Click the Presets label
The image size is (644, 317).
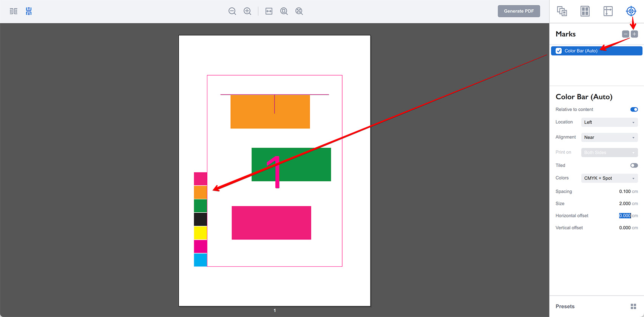click(x=565, y=306)
